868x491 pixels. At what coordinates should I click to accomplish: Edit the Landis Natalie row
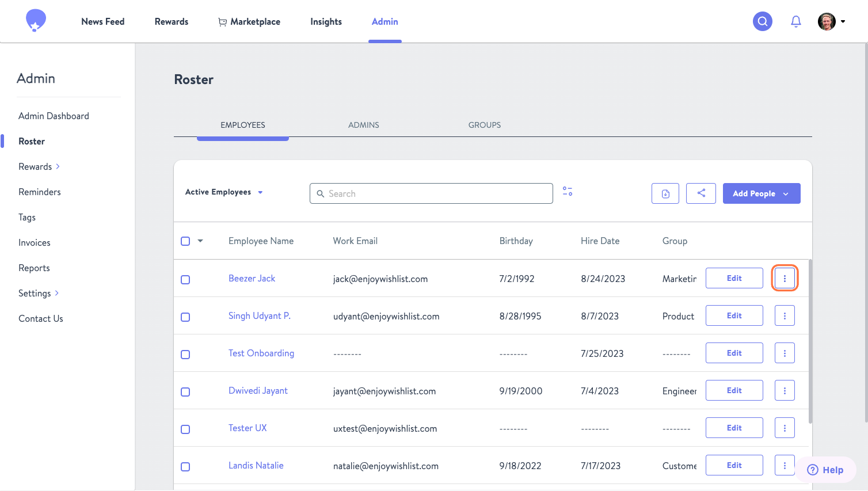click(x=734, y=465)
